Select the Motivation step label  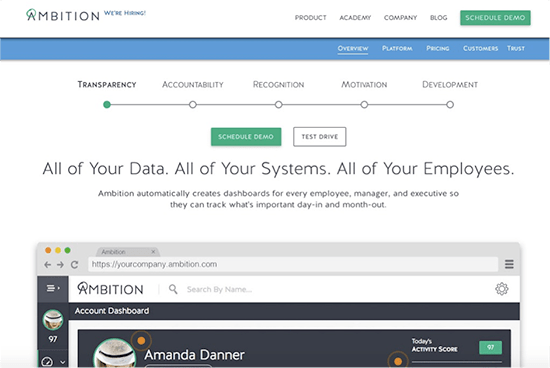pyautogui.click(x=364, y=85)
